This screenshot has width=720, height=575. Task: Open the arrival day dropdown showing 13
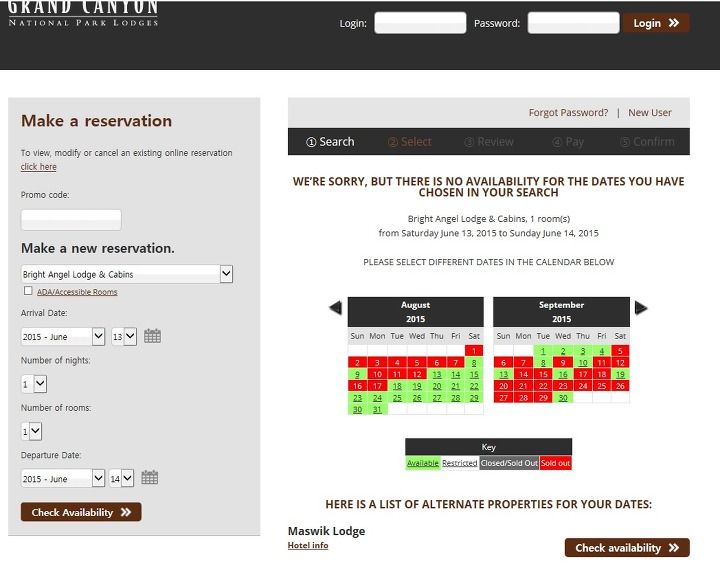click(x=124, y=337)
